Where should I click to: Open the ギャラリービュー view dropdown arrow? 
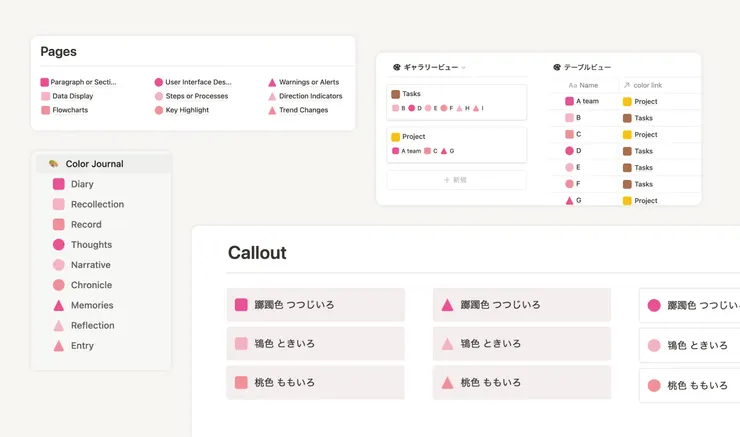[x=463, y=67]
